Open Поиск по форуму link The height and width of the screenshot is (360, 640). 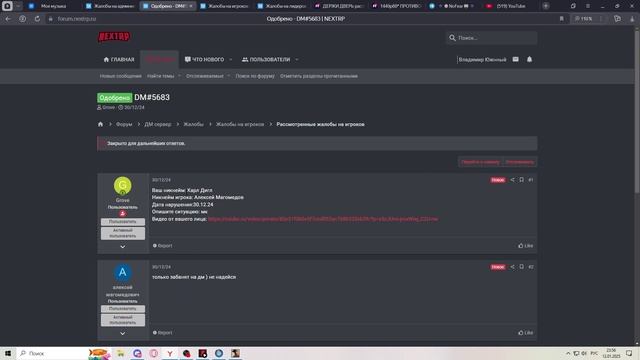point(255,76)
